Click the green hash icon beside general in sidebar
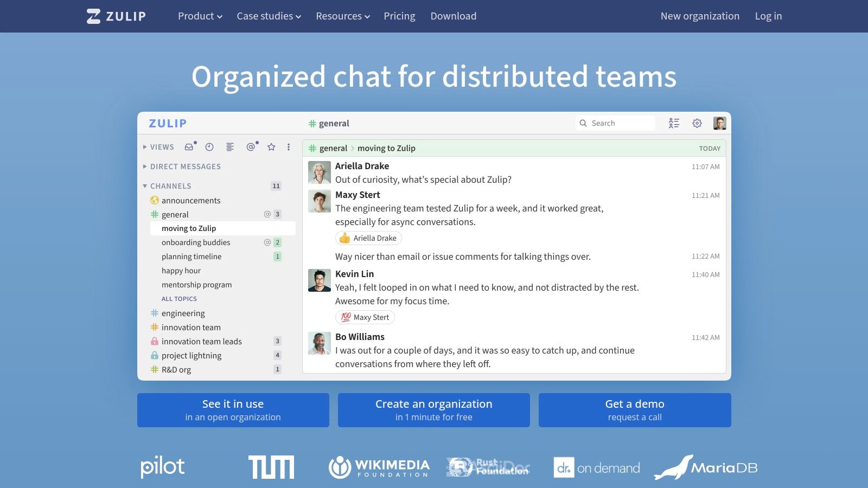This screenshot has height=488, width=868. click(x=155, y=214)
